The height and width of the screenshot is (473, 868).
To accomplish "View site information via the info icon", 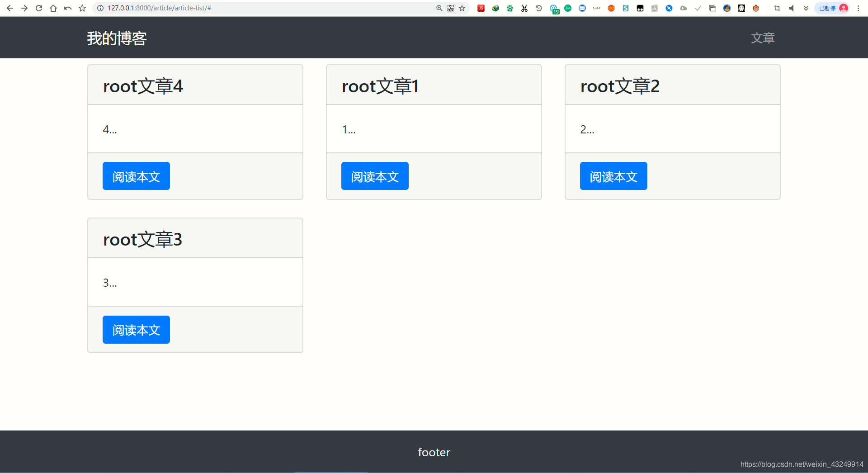I will pyautogui.click(x=100, y=8).
